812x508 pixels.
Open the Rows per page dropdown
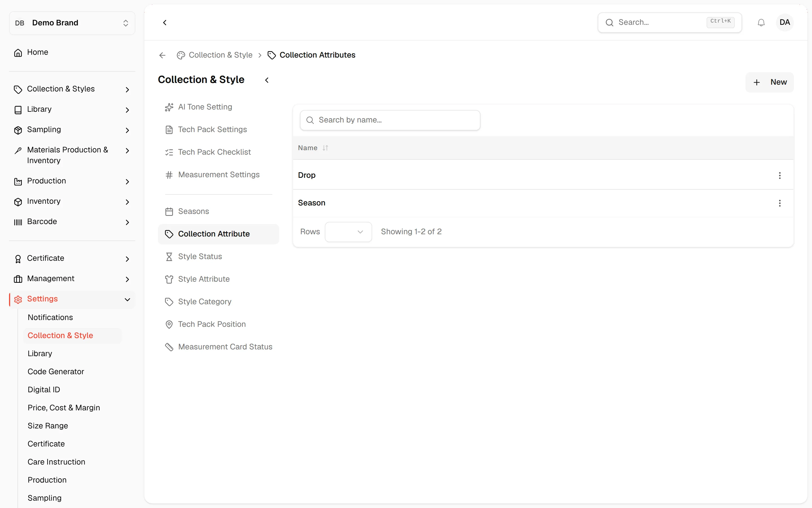pyautogui.click(x=348, y=232)
